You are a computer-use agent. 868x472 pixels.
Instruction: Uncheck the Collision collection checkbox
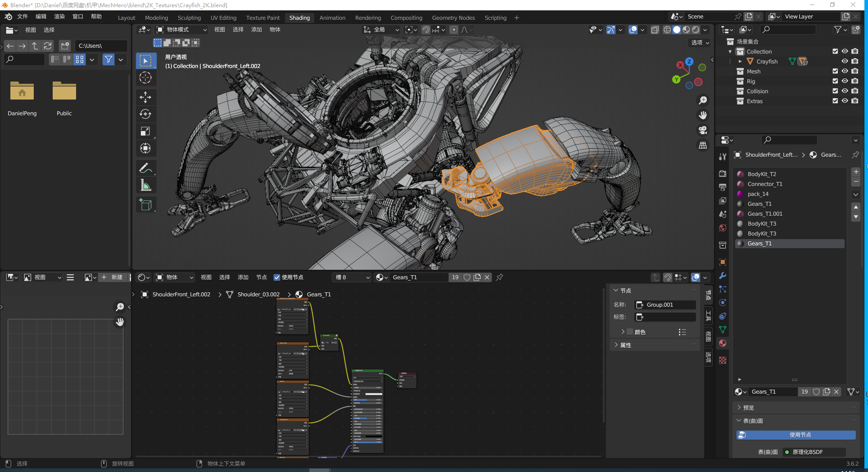835,91
